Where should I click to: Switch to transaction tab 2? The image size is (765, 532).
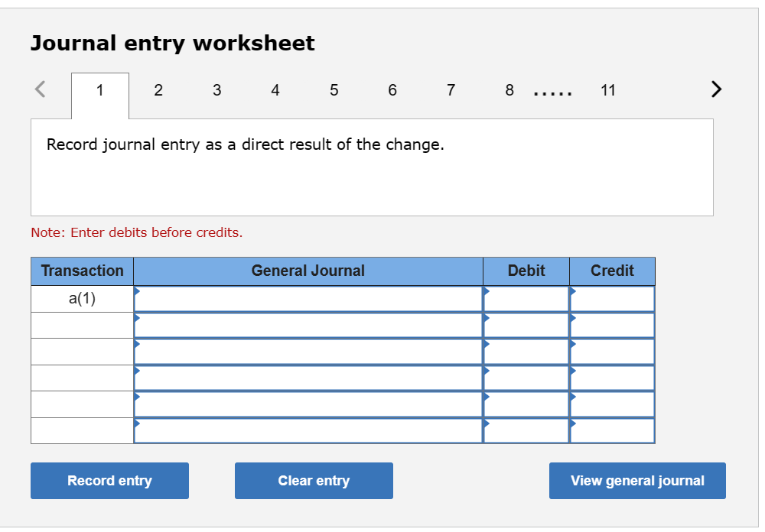(x=158, y=90)
